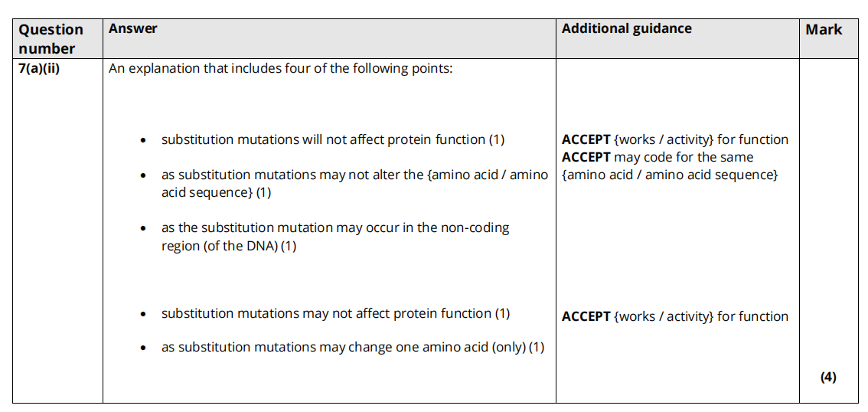Click the "acid sequence} (1)" wrapped line in Answer

tap(216, 192)
